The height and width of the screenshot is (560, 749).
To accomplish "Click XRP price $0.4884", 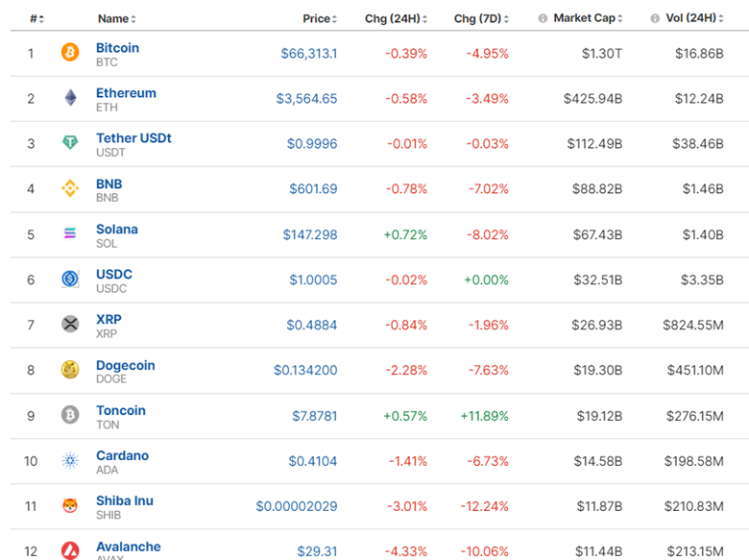I will [x=312, y=325].
